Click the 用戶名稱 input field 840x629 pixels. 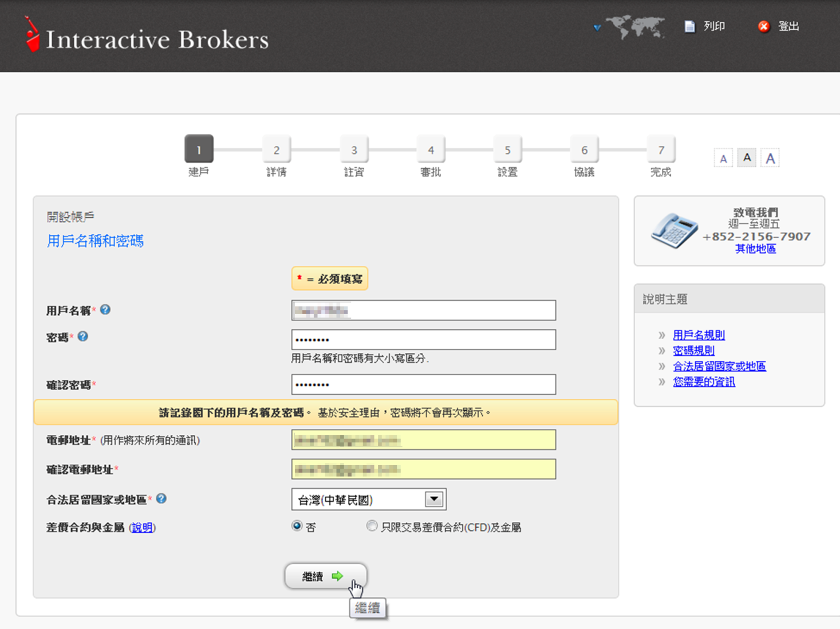424,310
